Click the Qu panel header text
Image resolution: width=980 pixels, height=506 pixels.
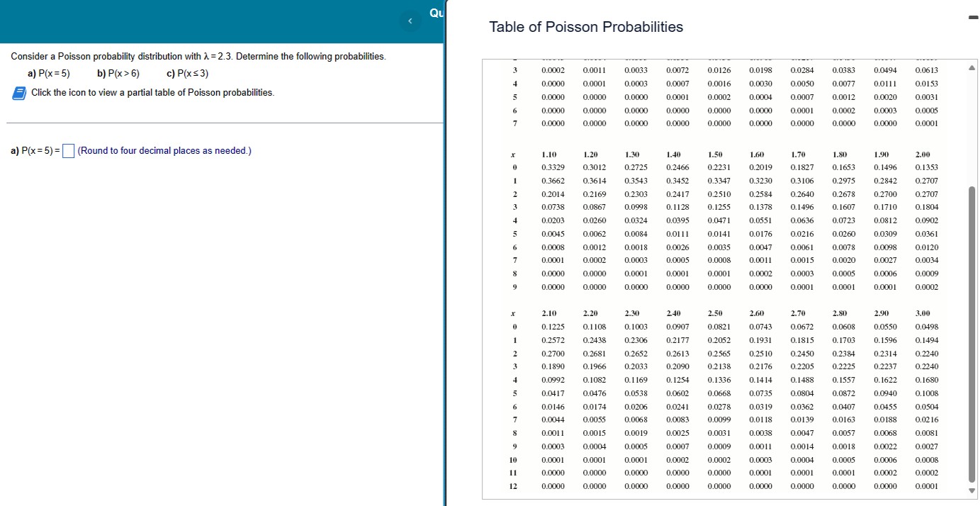click(x=435, y=11)
